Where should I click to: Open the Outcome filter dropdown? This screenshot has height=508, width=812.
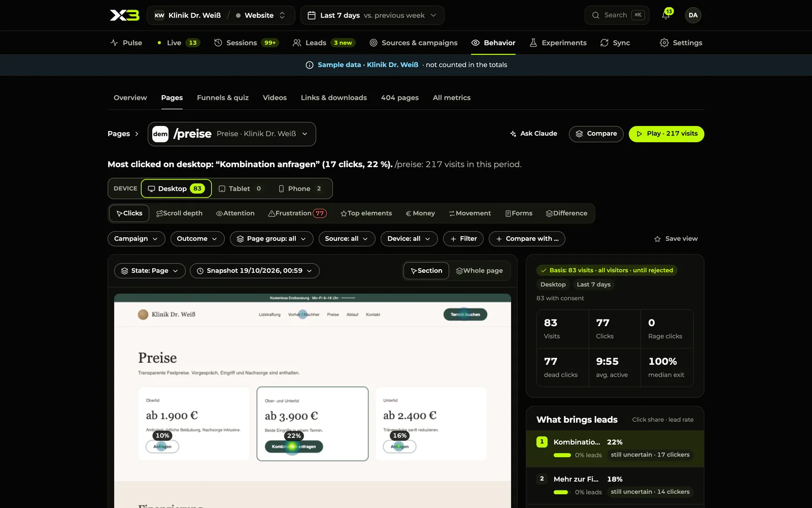click(x=197, y=239)
